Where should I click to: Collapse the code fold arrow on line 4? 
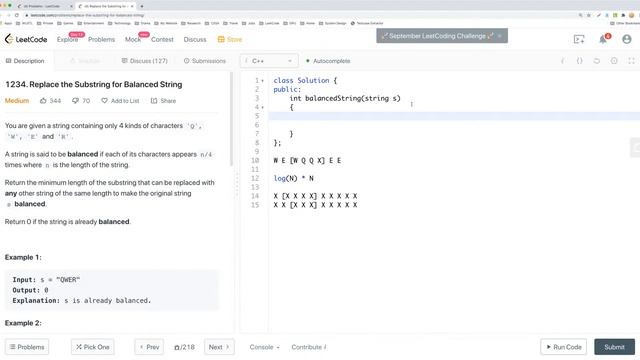(x=262, y=107)
